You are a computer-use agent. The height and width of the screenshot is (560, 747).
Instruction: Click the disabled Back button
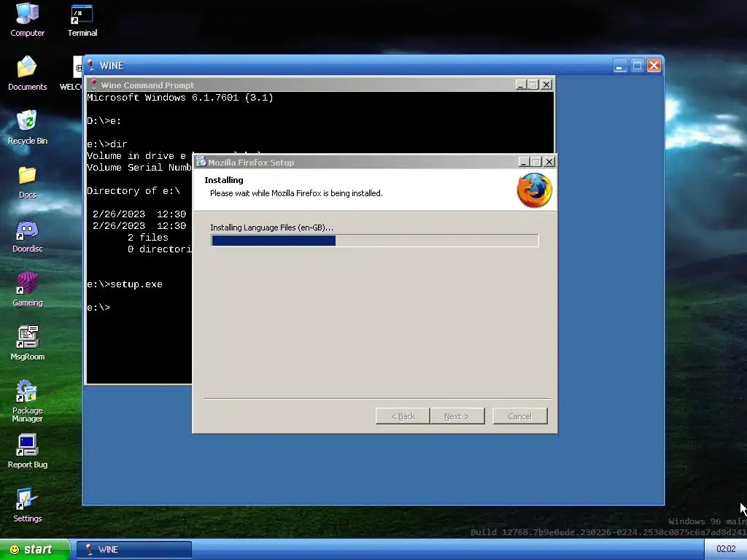pyautogui.click(x=403, y=416)
